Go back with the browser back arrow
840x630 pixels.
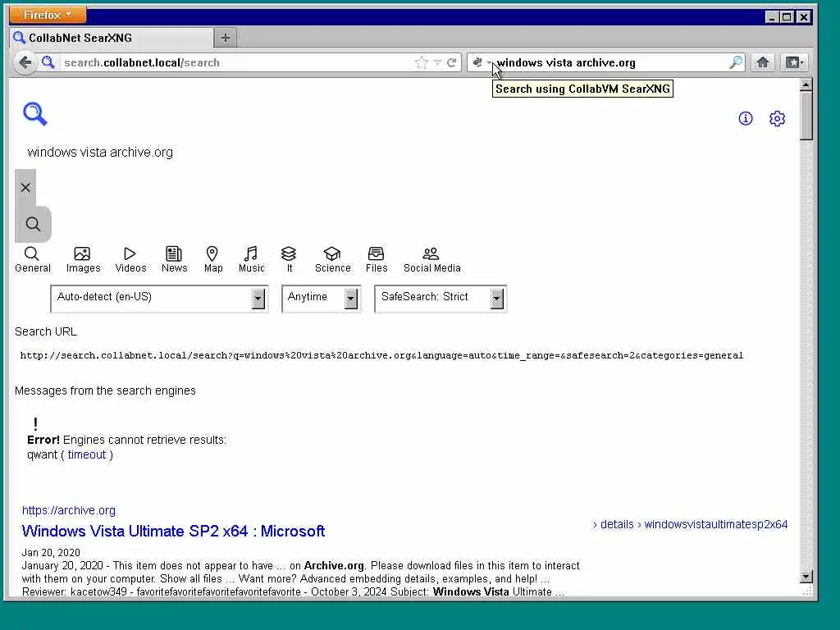pyautogui.click(x=25, y=62)
